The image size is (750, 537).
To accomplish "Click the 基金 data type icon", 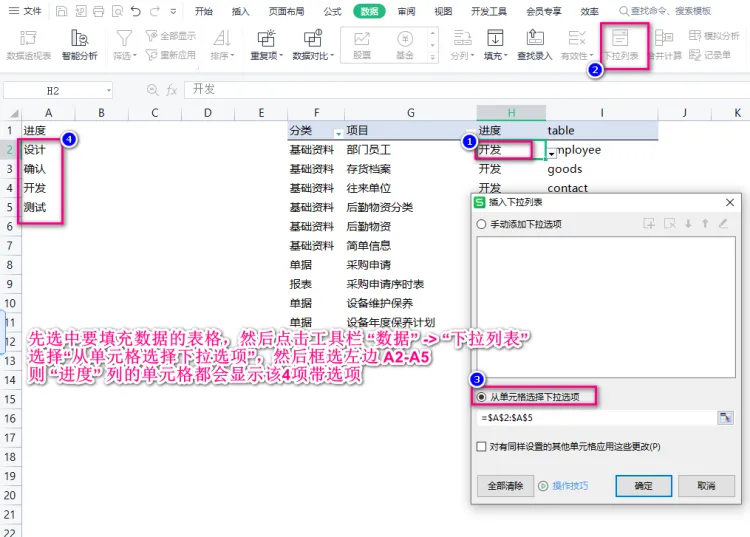I will (x=405, y=45).
